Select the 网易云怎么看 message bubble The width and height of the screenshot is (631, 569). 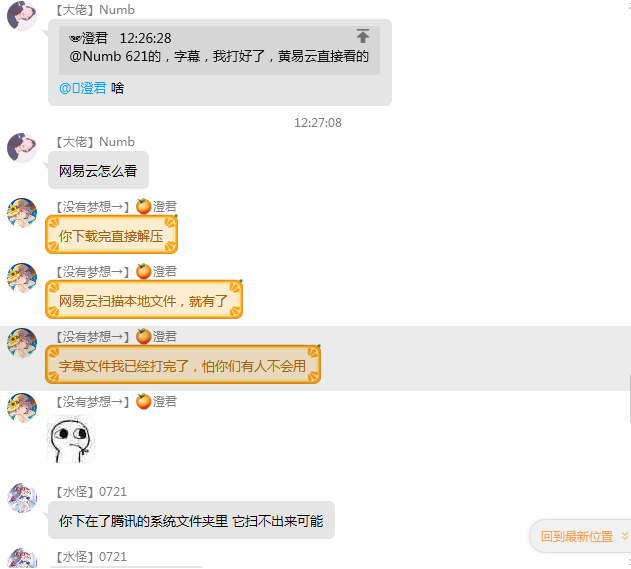pyautogui.click(x=98, y=170)
